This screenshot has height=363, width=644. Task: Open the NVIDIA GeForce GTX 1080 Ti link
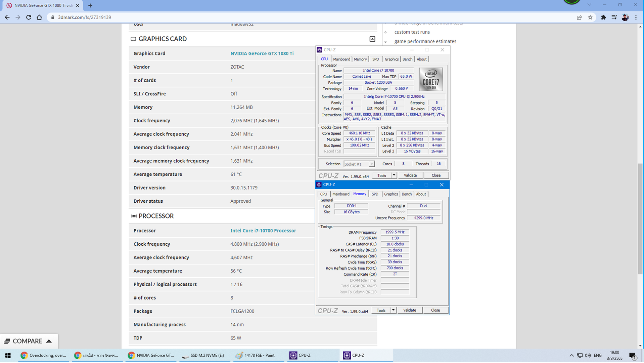click(262, 53)
